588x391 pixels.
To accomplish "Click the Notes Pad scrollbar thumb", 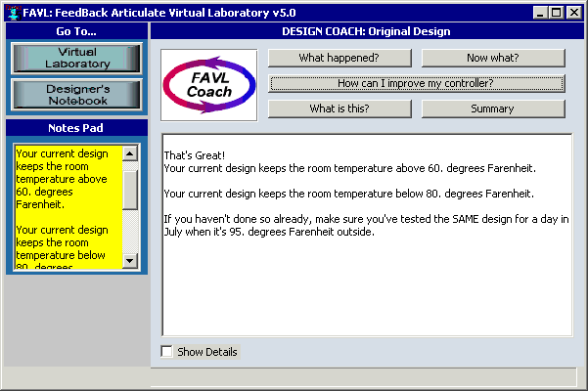I will (130, 190).
